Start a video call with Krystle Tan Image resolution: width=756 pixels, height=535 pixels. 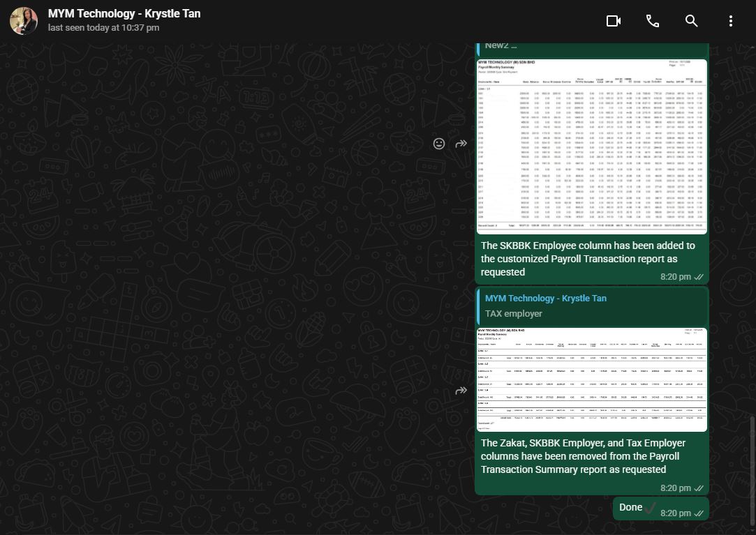point(614,21)
